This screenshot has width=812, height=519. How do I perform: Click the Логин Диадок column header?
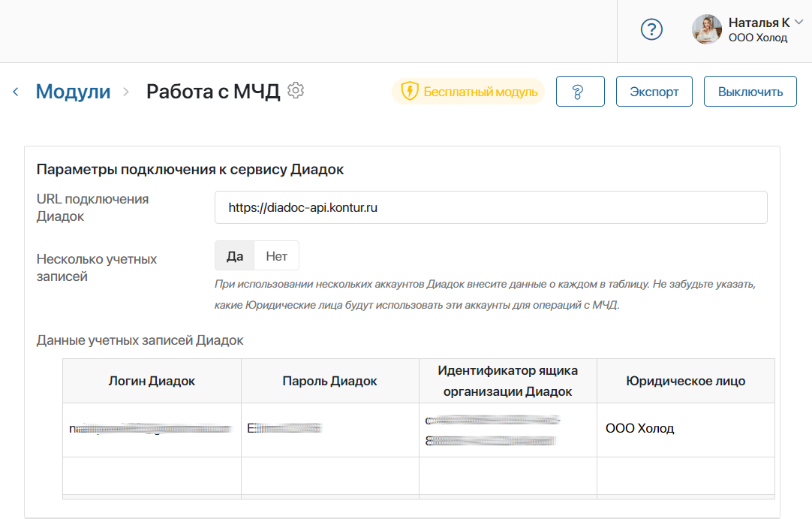(152, 381)
